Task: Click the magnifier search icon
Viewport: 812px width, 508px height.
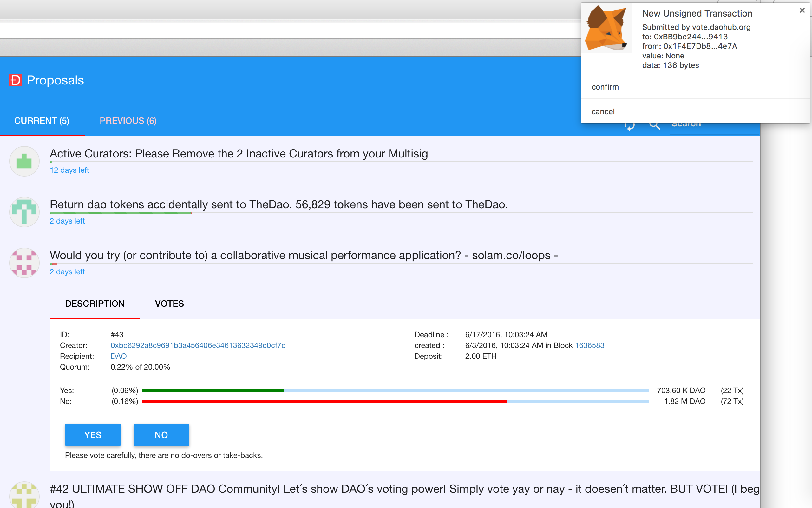Action: [654, 125]
